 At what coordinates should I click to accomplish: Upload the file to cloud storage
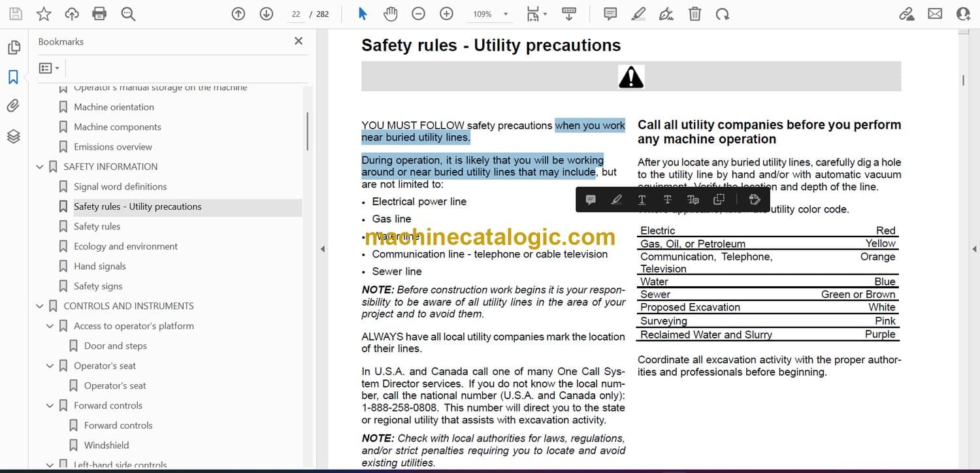72,14
